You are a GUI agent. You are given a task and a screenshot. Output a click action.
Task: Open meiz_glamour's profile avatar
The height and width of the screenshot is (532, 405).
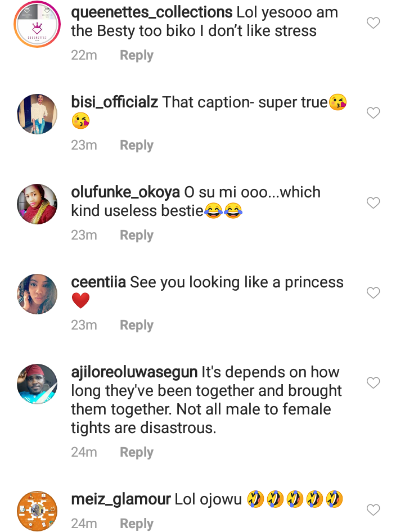coord(37,511)
